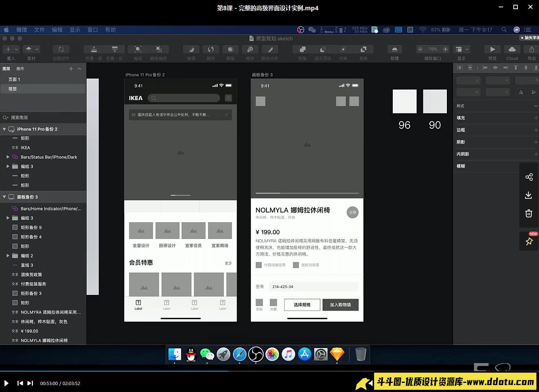Click the Intersect (交集) boolean icon
Screen dimensions: 539x392
pyautogui.click(x=343, y=49)
